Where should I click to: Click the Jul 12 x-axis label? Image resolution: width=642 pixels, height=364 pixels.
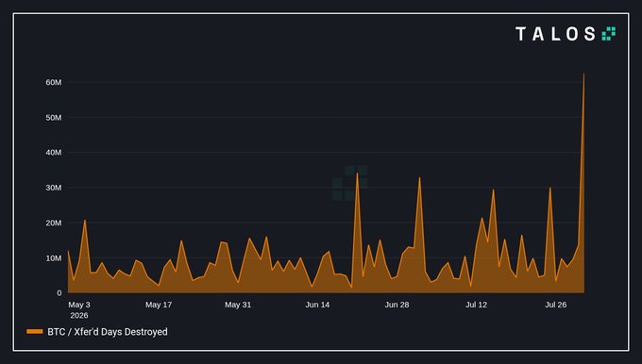(x=476, y=305)
